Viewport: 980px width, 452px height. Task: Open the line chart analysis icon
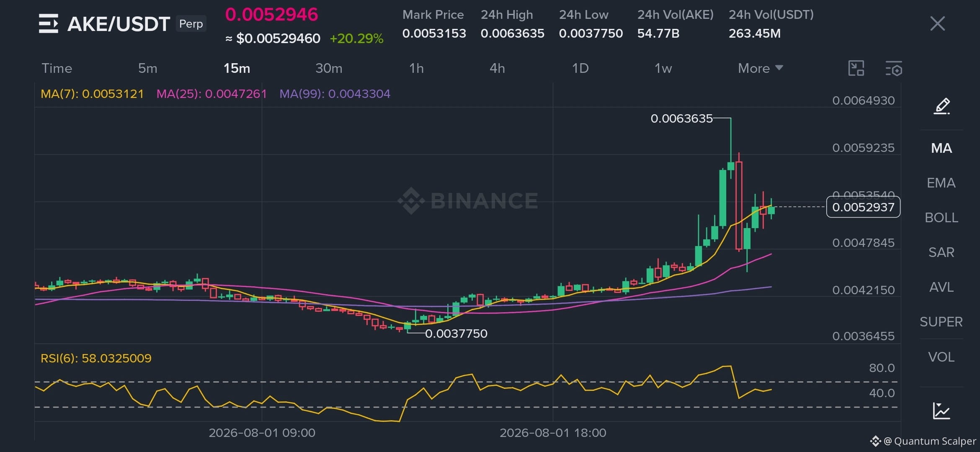coord(941,411)
